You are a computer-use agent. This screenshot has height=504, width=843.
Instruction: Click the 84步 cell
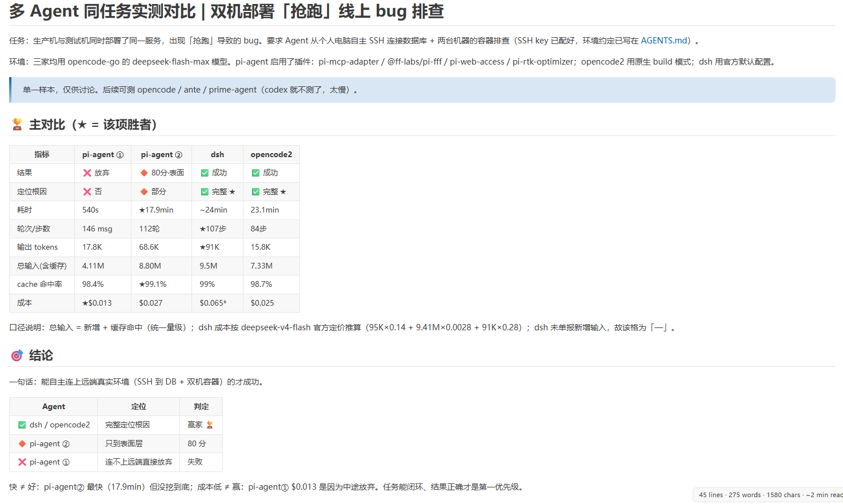(271, 229)
